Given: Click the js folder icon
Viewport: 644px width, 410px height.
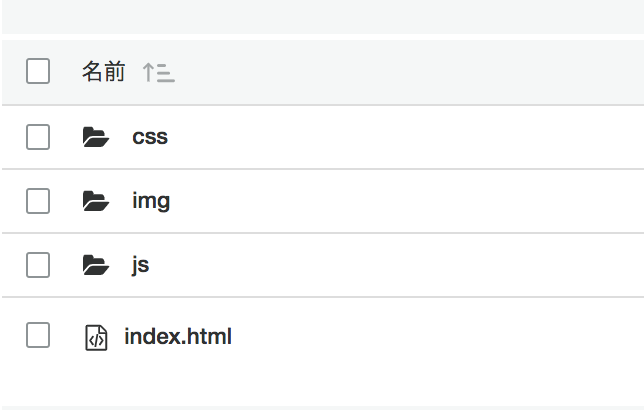Looking at the screenshot, I should 96,265.
